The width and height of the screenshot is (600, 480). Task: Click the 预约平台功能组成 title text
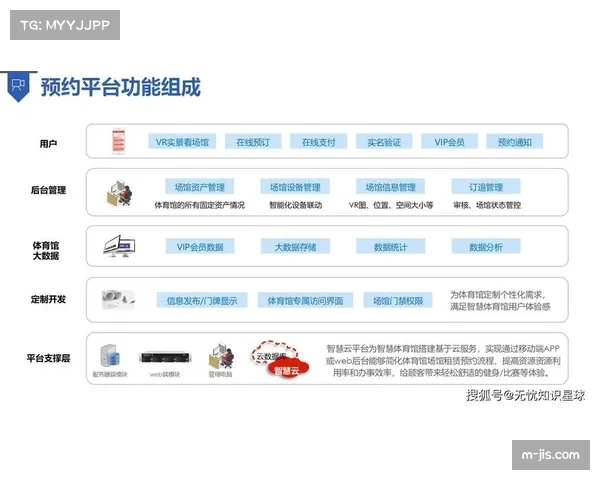pyautogui.click(x=121, y=87)
